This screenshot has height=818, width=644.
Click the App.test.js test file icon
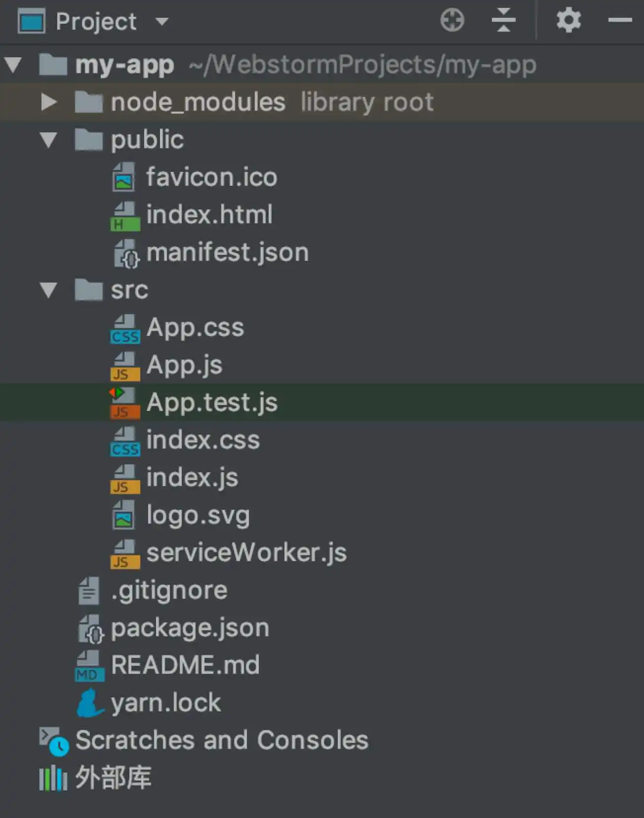pyautogui.click(x=124, y=403)
